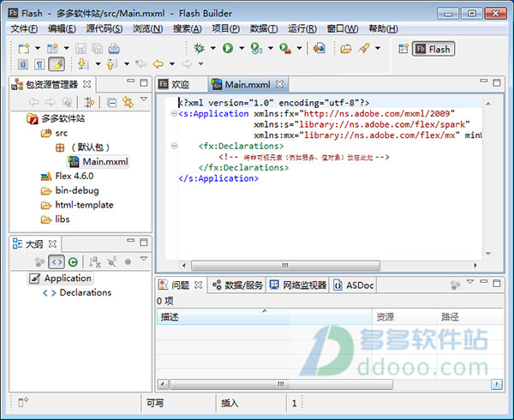This screenshot has width=514, height=420.
Task: Click the 路径 column header
Action: 470,317
